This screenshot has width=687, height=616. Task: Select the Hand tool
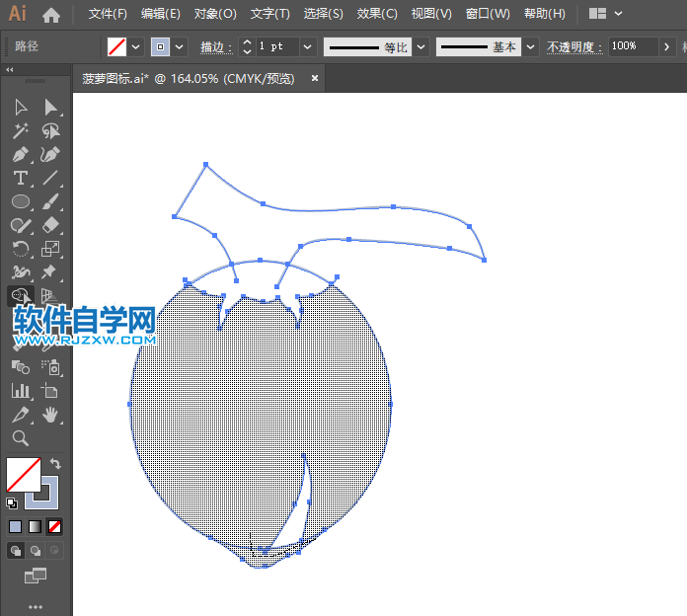point(50,415)
